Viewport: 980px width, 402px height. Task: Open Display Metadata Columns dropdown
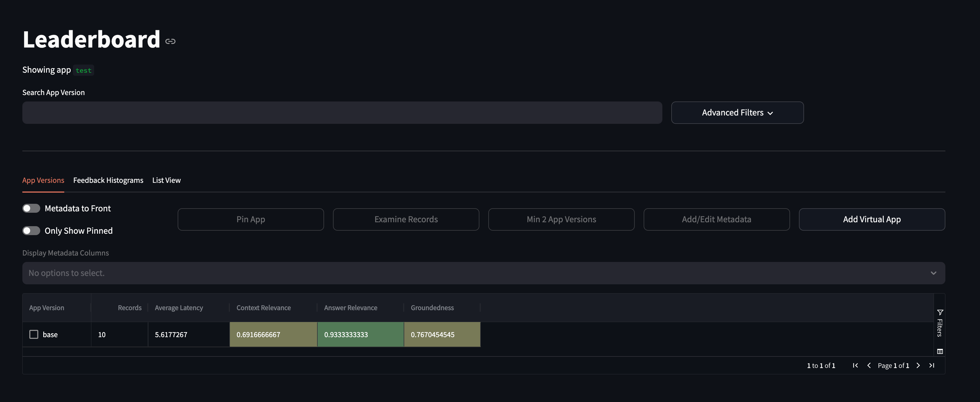point(456,273)
